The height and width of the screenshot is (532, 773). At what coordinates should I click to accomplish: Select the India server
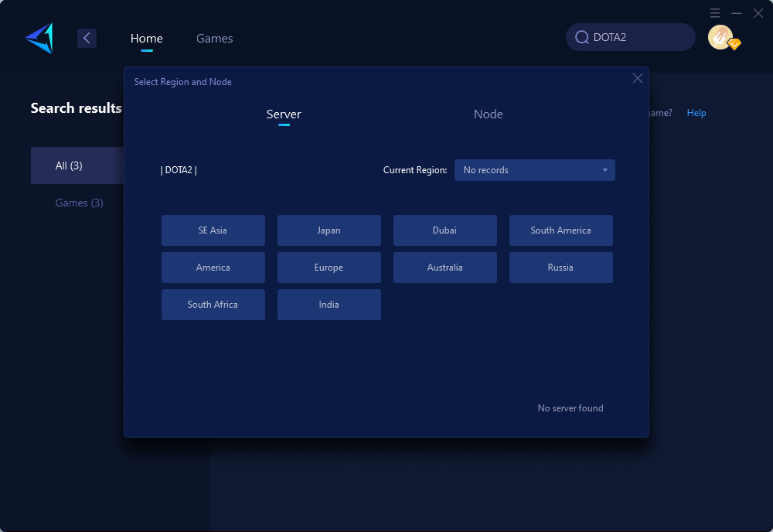tap(329, 305)
